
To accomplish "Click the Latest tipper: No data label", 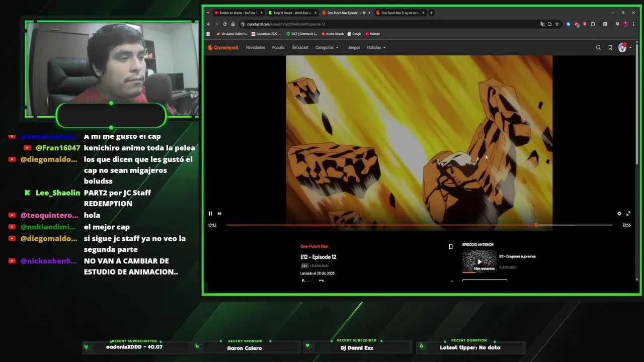I will coord(470,347).
